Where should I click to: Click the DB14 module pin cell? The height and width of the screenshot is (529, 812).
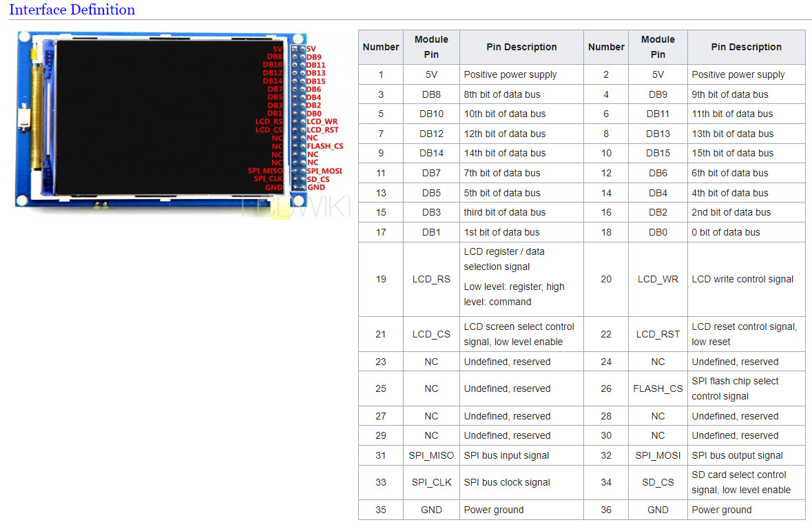coord(431,154)
